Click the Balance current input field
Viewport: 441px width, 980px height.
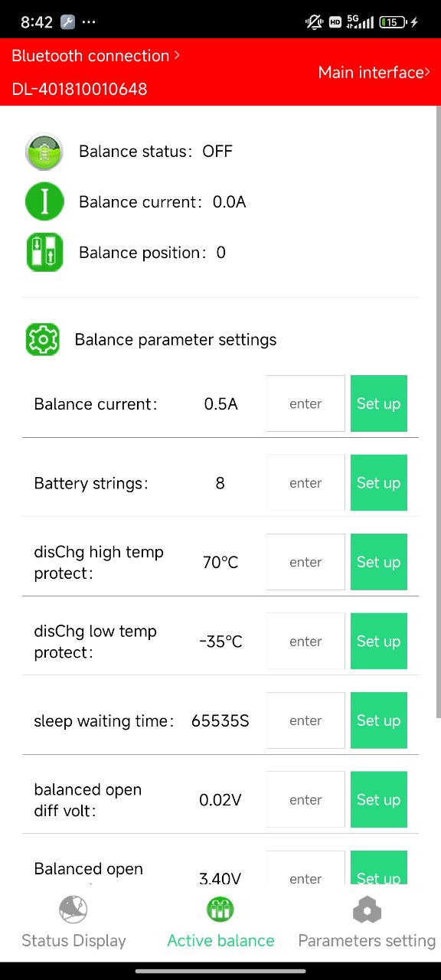(x=305, y=403)
